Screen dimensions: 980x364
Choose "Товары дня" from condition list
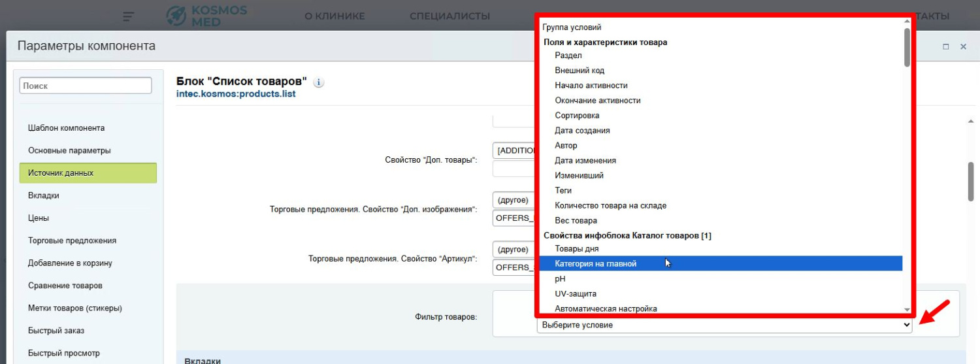[576, 248]
